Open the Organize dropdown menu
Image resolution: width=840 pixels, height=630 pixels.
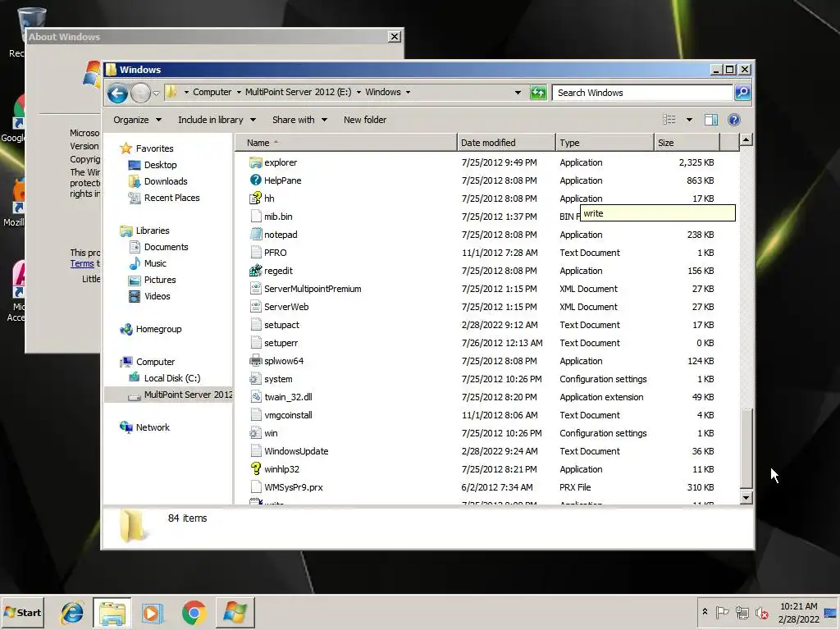[137, 120]
